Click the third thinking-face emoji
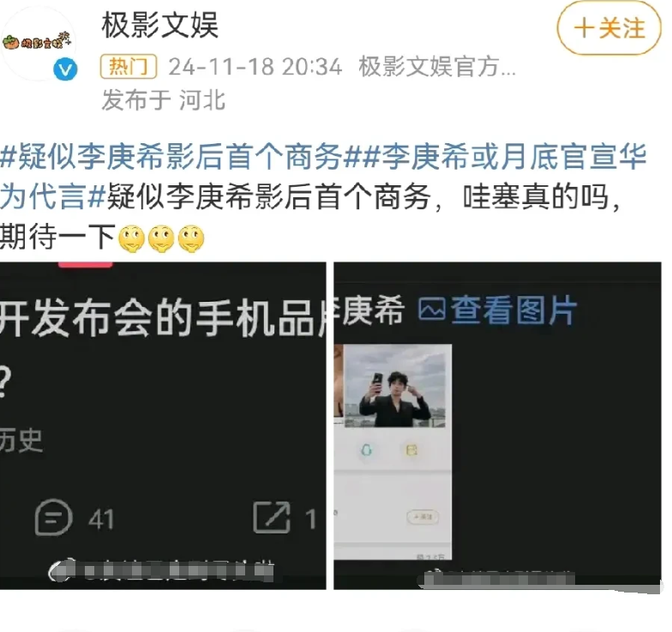Viewport: 672px width, 632px height. 191,238
